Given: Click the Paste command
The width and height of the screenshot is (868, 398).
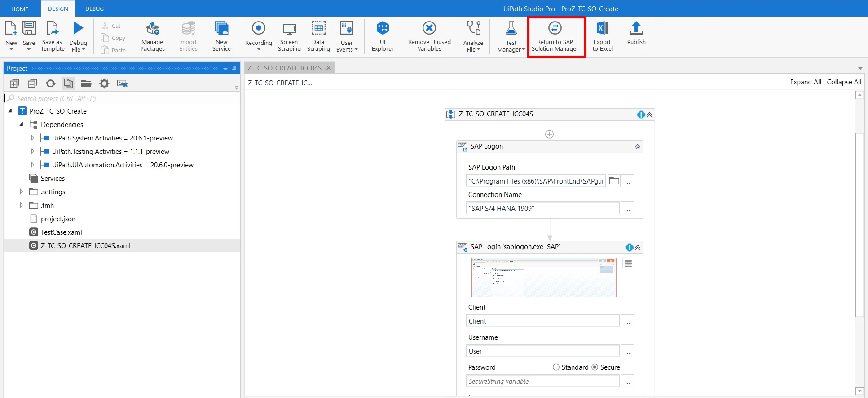Looking at the screenshot, I should pyautogui.click(x=113, y=50).
